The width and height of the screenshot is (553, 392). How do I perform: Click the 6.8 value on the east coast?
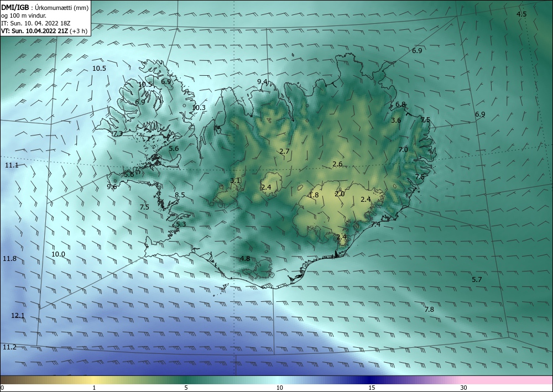(400, 104)
